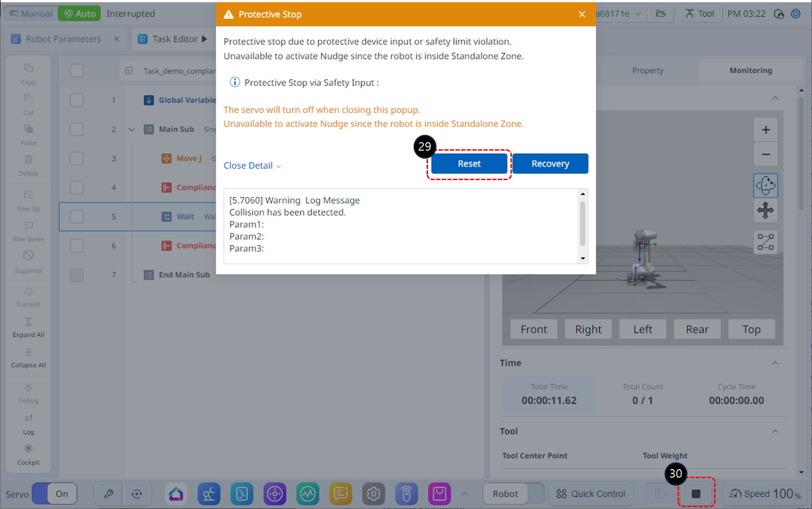Zoom out the 3D viewer
812x509 pixels.
765,154
